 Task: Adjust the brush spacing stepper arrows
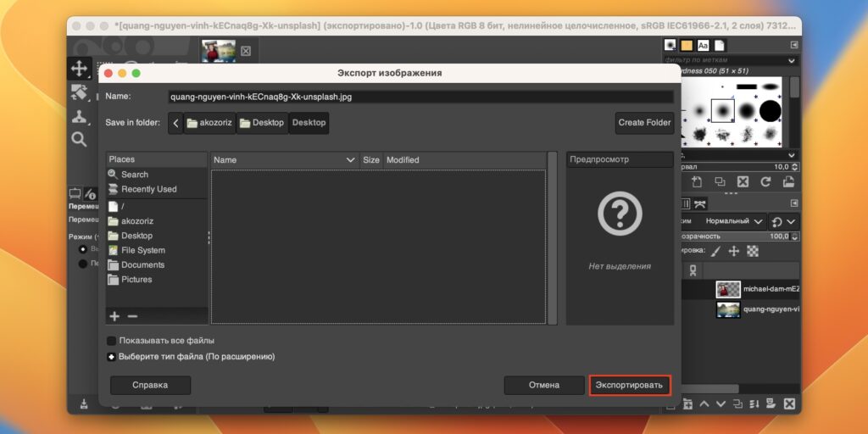pyautogui.click(x=795, y=167)
